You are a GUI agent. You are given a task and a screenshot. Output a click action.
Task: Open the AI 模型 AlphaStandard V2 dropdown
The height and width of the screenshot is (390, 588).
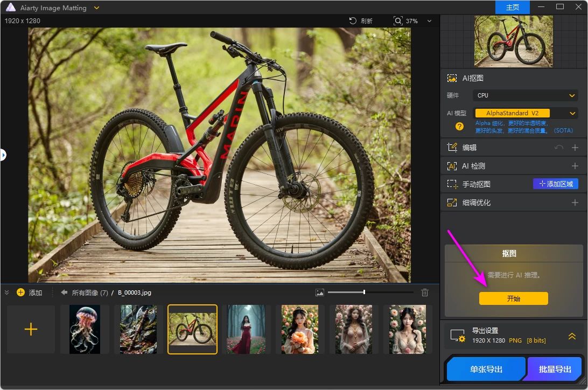[526, 113]
